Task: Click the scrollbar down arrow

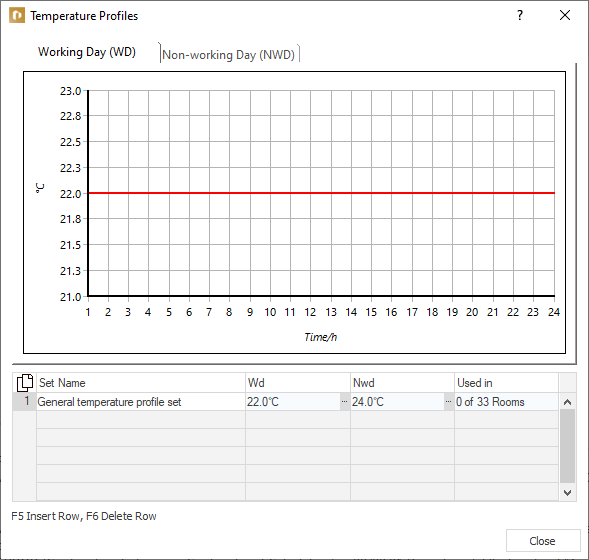Action: (568, 492)
